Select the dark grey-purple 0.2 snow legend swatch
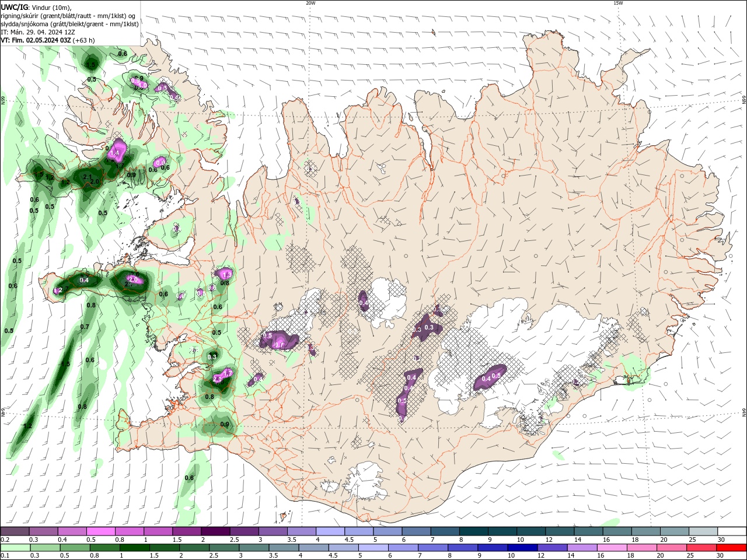 (15, 531)
